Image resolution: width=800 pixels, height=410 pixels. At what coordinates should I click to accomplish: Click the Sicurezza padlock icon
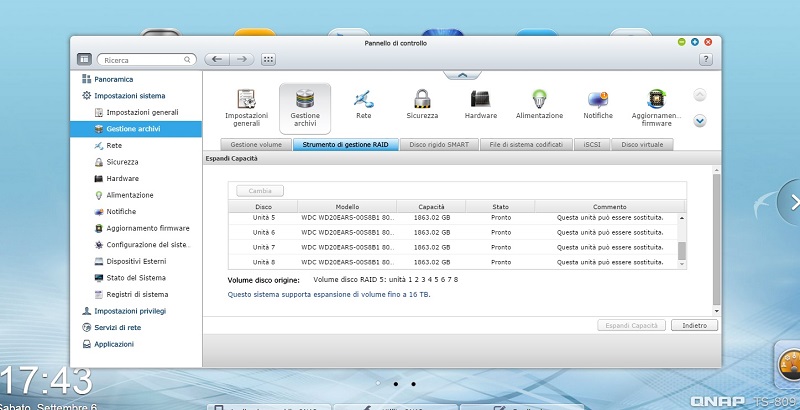[x=422, y=100]
